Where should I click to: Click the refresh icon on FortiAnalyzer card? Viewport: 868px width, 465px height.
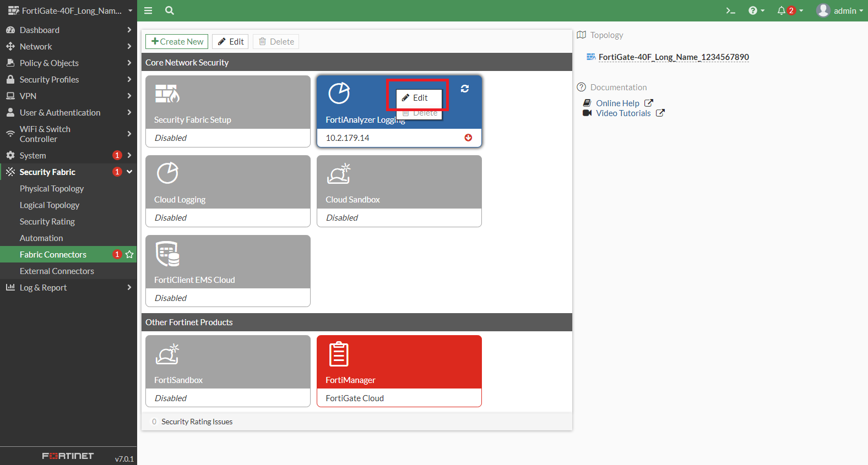465,89
